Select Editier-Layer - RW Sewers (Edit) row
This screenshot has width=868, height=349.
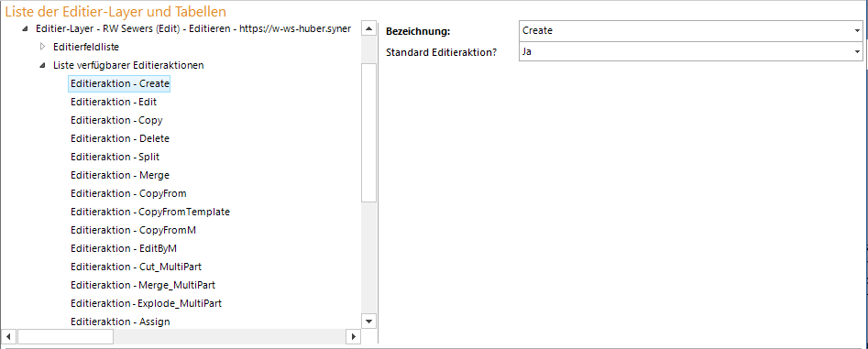193,28
